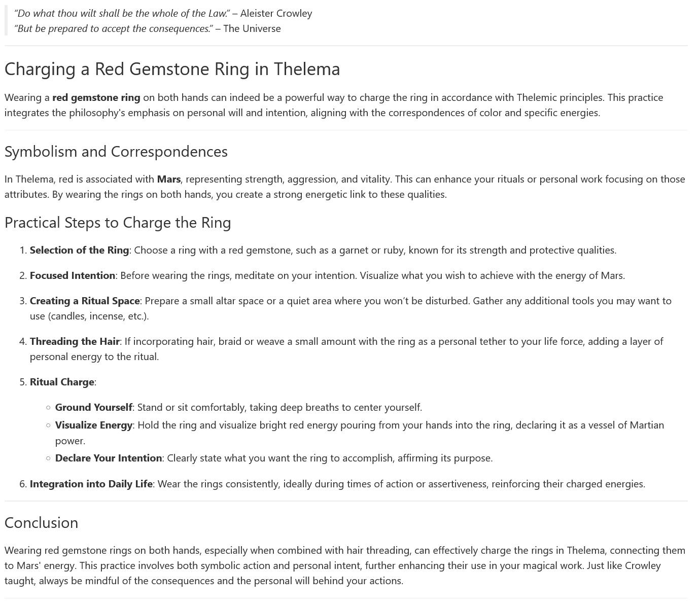Click the "Creating a Ritual Space" step label
700x606 pixels.
(x=85, y=301)
